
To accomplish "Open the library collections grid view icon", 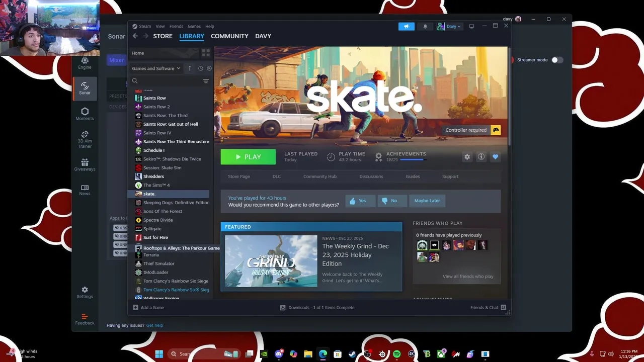I will pyautogui.click(x=206, y=53).
